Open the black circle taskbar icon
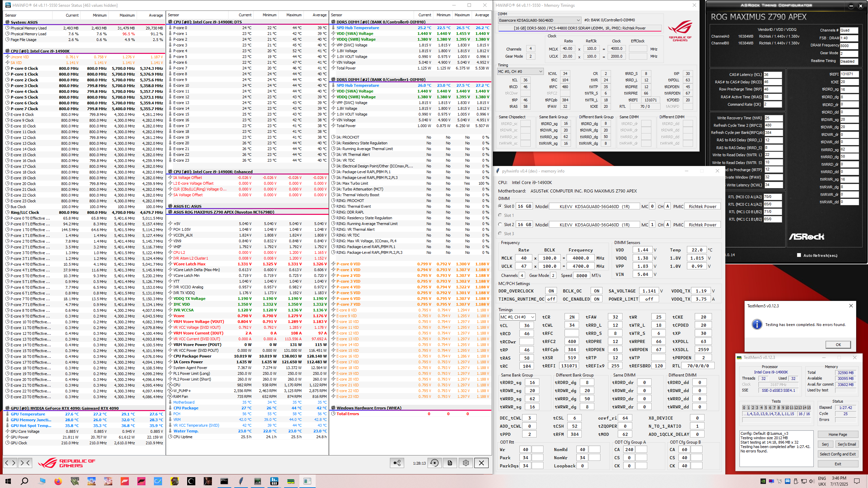Image resolution: width=868 pixels, height=488 pixels. [x=191, y=481]
